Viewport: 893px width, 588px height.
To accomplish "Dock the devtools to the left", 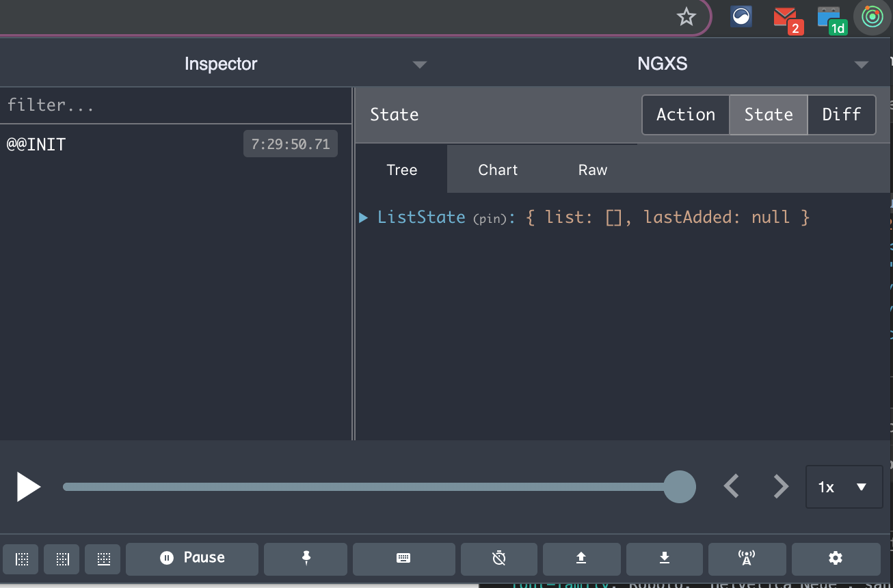I will 22,559.
